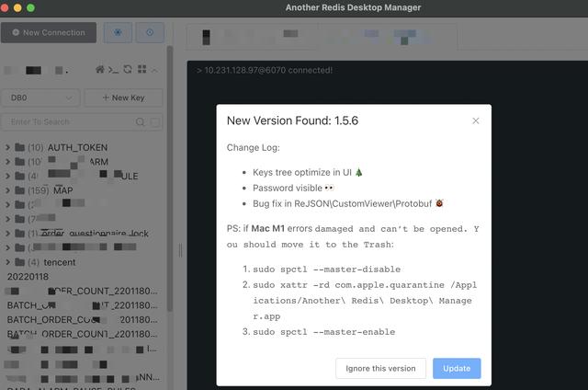This screenshot has width=588, height=390.
Task: Select the AUTH_TOKEN folder icon
Action: click(x=19, y=147)
